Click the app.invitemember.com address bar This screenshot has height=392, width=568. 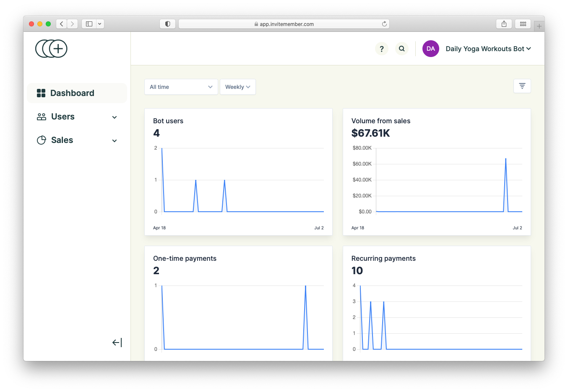(284, 24)
